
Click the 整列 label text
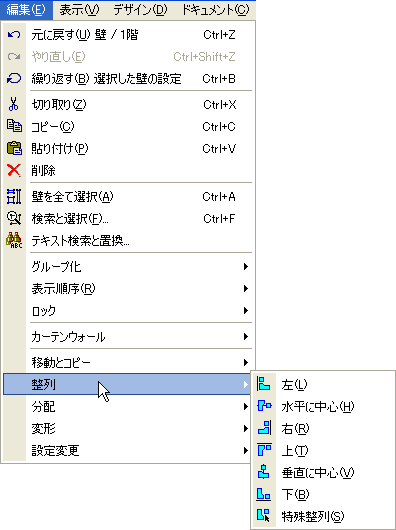[x=43, y=384]
